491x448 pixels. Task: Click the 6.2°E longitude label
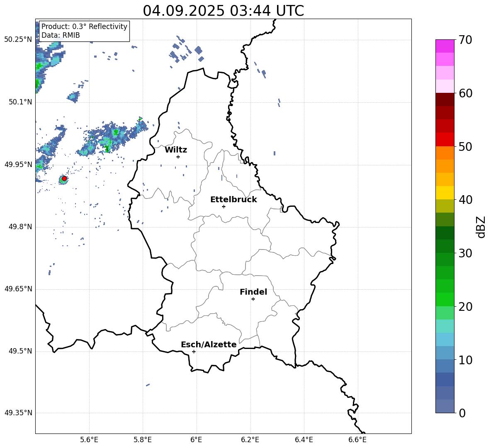pos(250,440)
